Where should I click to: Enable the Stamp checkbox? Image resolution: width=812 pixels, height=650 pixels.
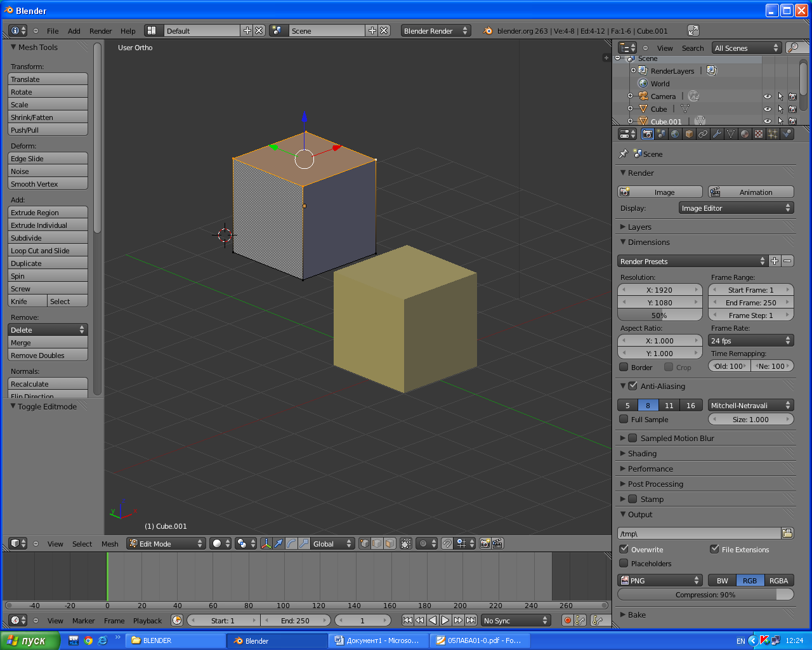632,499
